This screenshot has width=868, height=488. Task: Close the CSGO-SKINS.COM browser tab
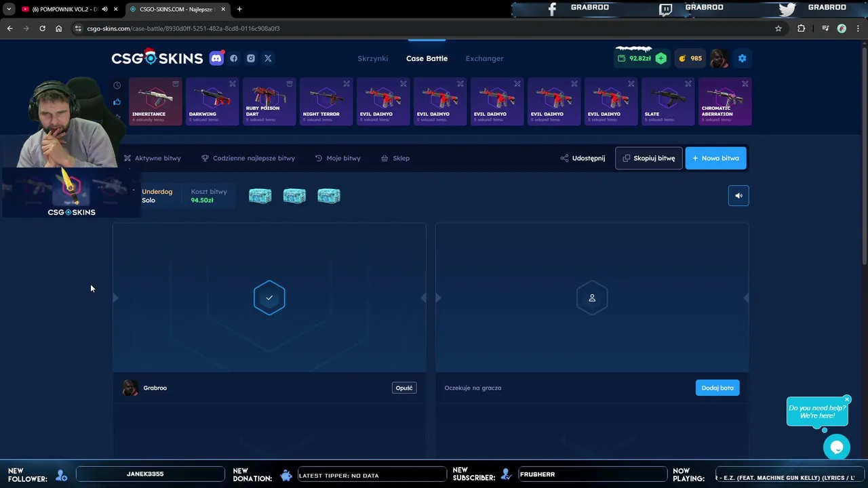(x=223, y=9)
